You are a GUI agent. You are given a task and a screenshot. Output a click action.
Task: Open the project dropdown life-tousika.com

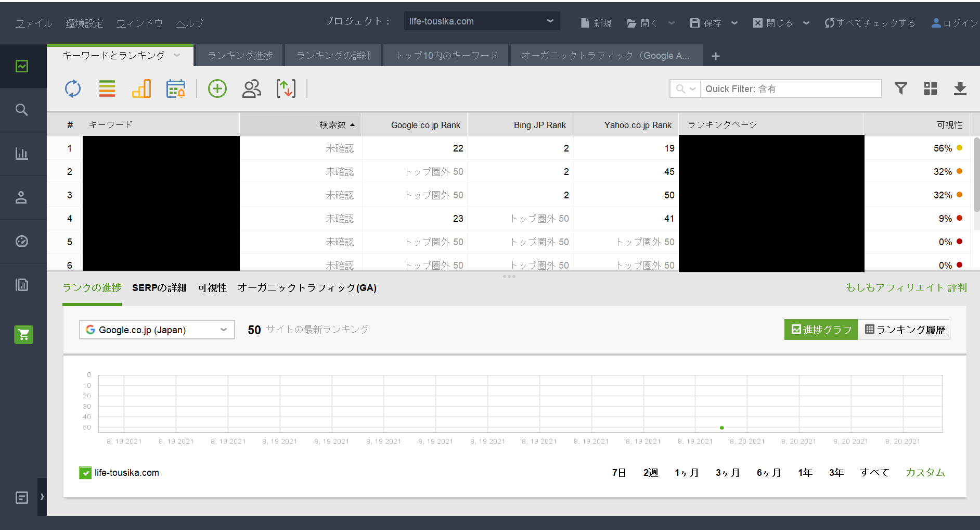[x=481, y=21]
